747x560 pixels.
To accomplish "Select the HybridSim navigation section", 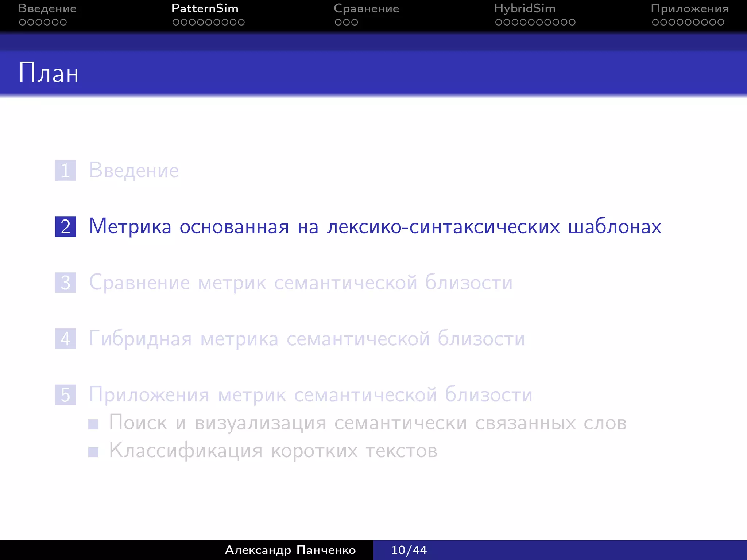I will pos(525,8).
